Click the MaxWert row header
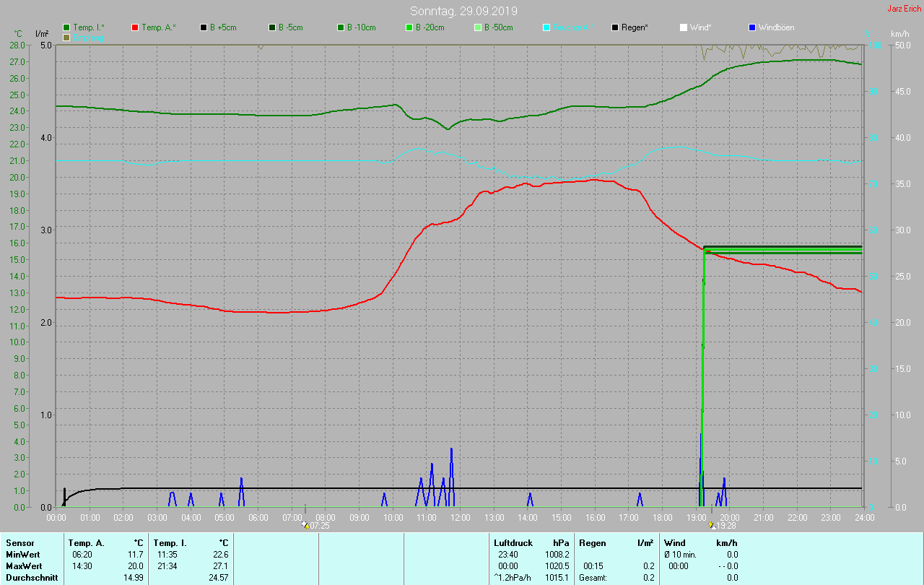The width and height of the screenshot is (924, 585). [x=23, y=565]
